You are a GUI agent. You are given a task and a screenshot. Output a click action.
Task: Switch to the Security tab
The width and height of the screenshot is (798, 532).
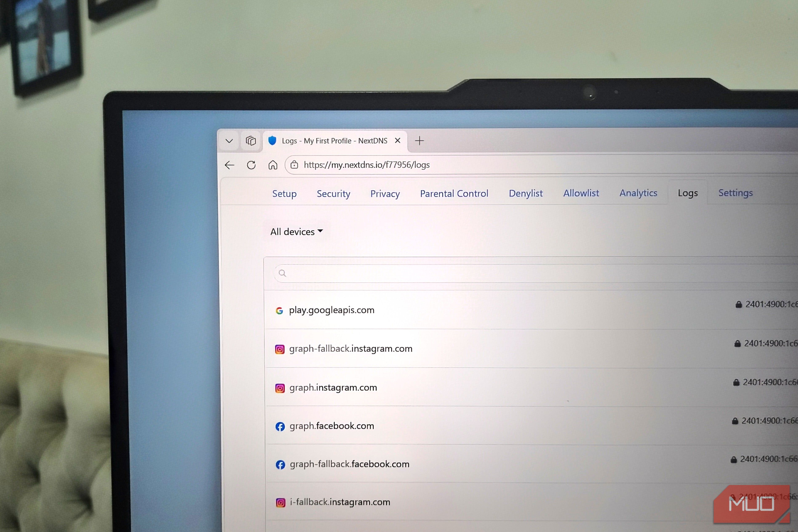pyautogui.click(x=333, y=194)
